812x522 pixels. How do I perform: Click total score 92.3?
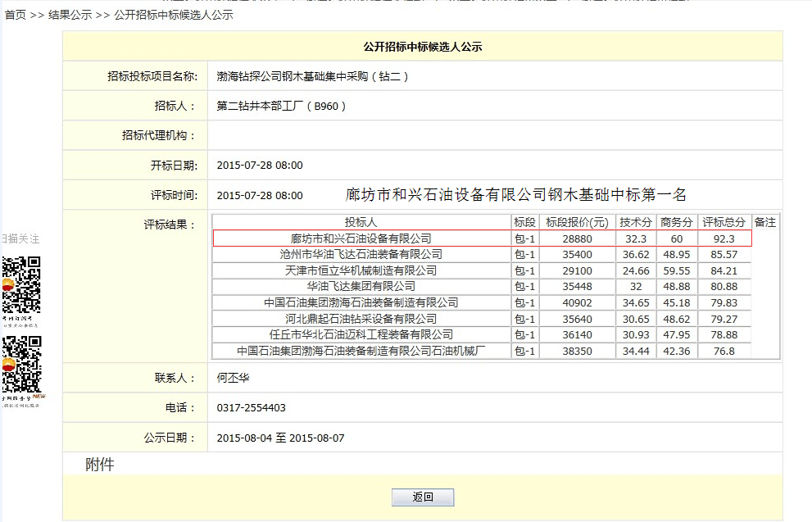point(724,238)
